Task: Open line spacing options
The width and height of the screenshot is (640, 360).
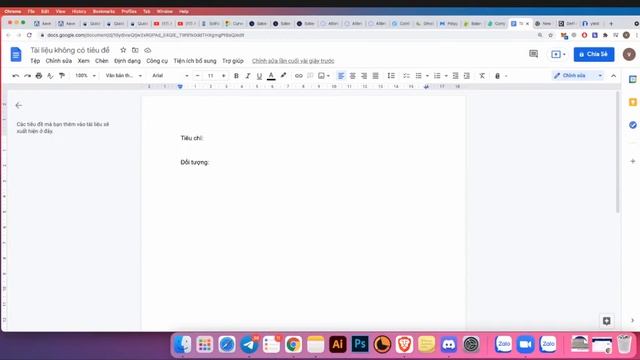Action: tap(391, 76)
